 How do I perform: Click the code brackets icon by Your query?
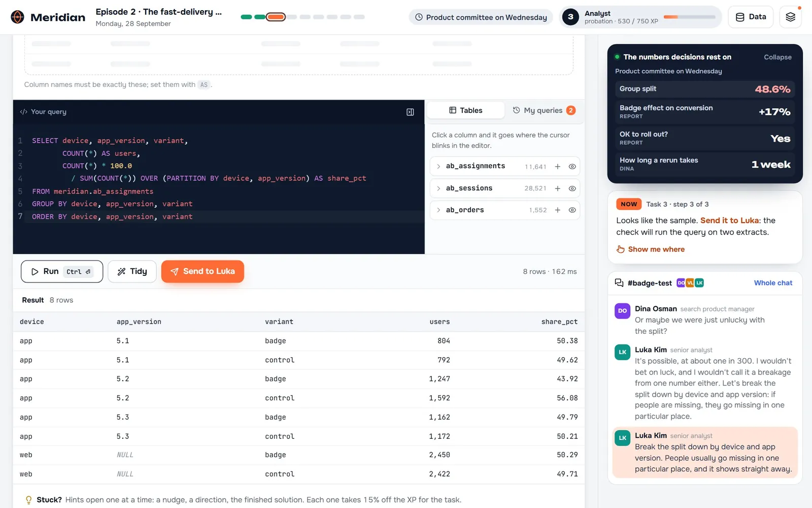coord(23,112)
